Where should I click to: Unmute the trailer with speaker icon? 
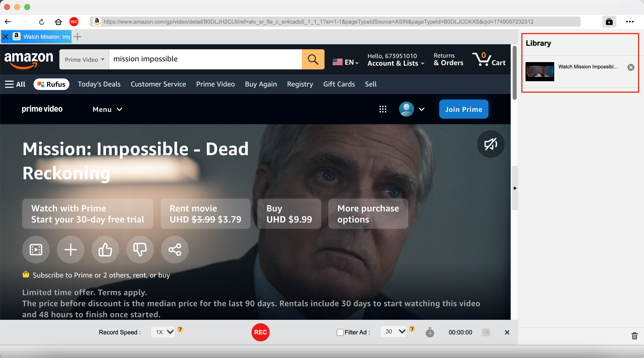pyautogui.click(x=491, y=144)
